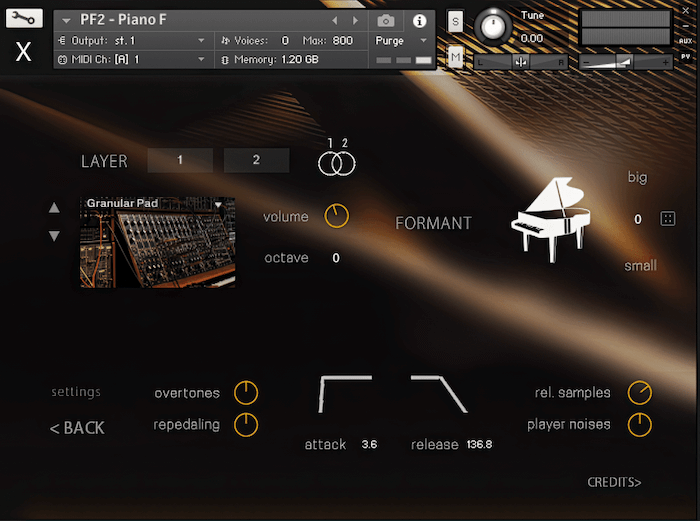The width and height of the screenshot is (700, 521).
Task: Open the Output st. 1 dropdown
Action: pyautogui.click(x=132, y=41)
